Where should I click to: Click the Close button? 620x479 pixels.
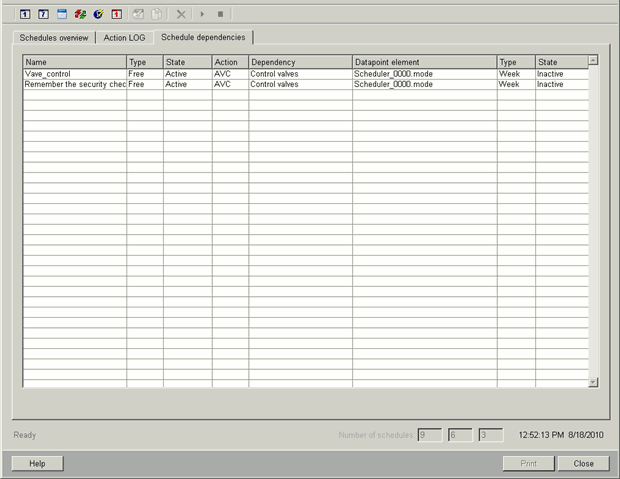point(583,463)
